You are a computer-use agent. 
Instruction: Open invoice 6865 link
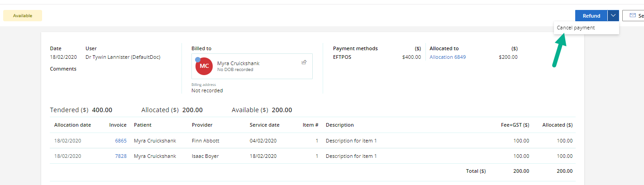click(x=121, y=141)
